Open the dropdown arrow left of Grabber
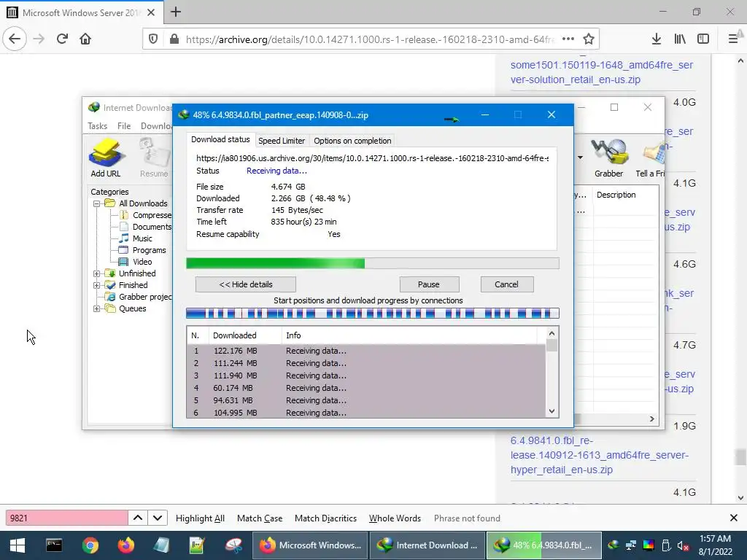The image size is (747, 560). point(580,157)
